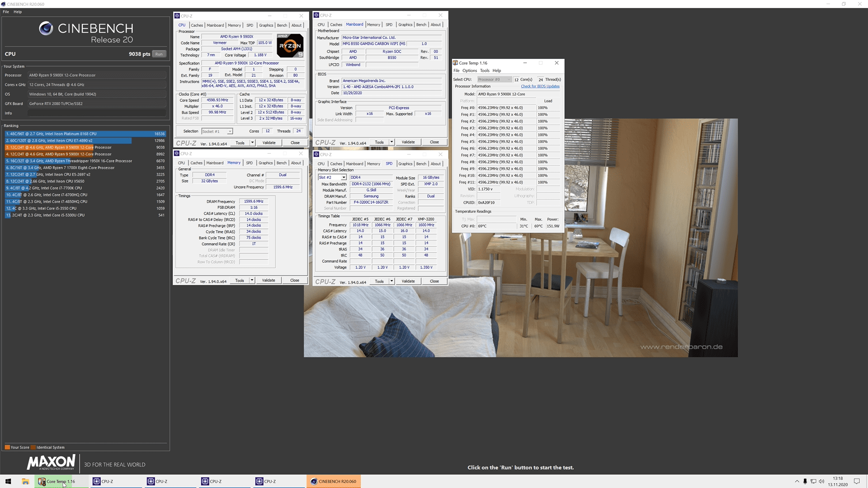
Task: Show hidden tray icons chevron
Action: click(797, 481)
